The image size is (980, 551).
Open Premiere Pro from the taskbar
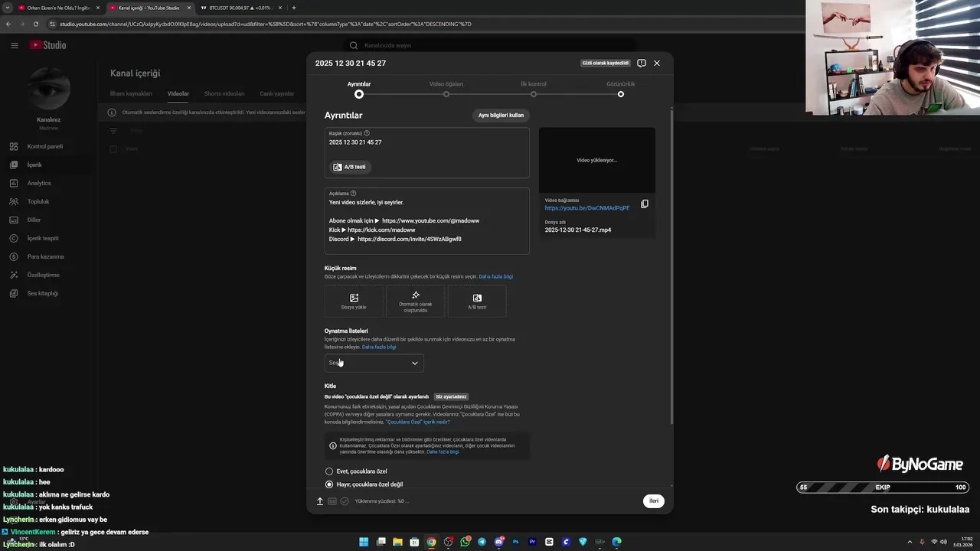coord(532,542)
